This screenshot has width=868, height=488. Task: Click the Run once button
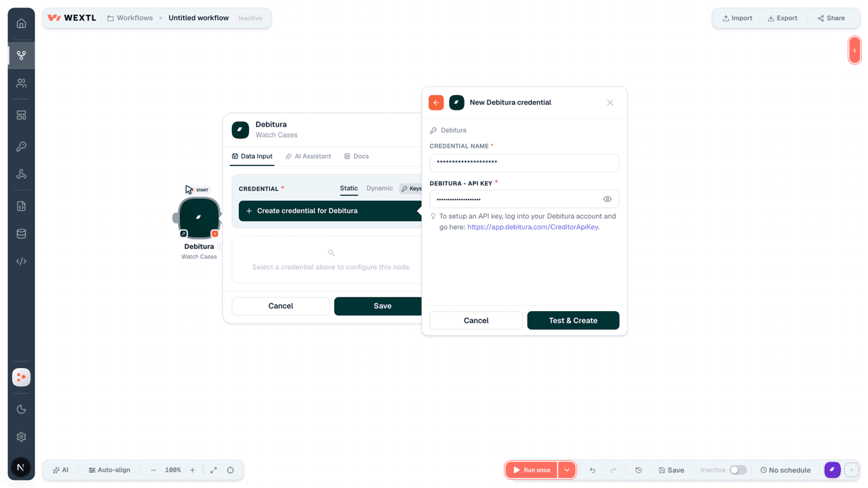[532, 470]
